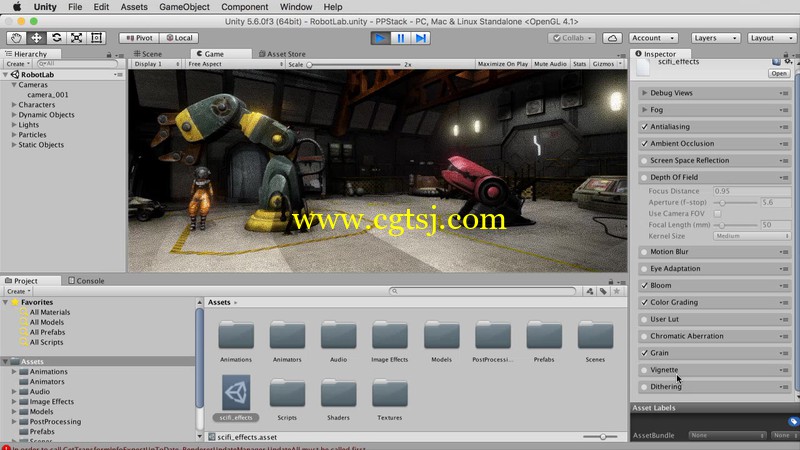Collapse the Cameras hierarchy item
This screenshot has height=450, width=800.
coord(14,85)
